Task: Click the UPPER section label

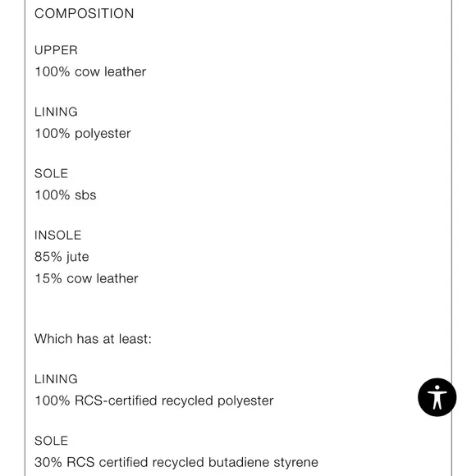Action: pos(56,50)
